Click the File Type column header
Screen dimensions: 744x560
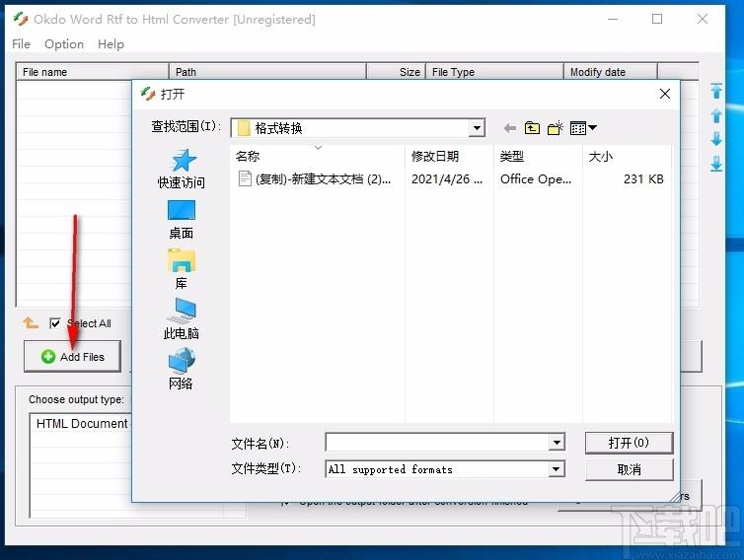click(x=494, y=72)
